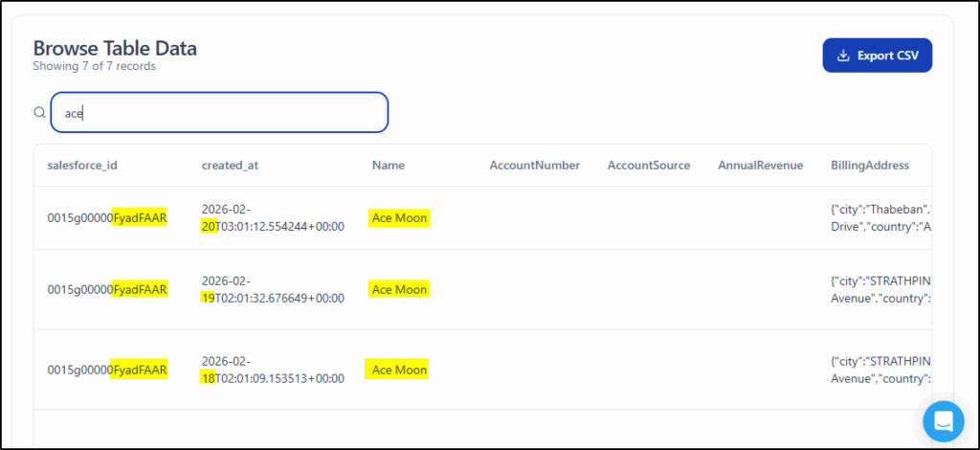
Task: Click Ace Moon in the 2026-02-19 row
Action: click(x=399, y=289)
